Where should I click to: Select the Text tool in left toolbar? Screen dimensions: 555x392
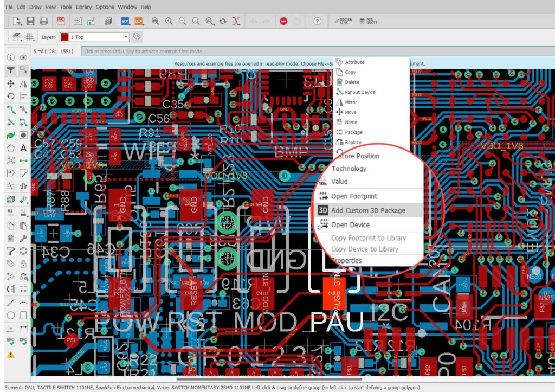coord(23,147)
